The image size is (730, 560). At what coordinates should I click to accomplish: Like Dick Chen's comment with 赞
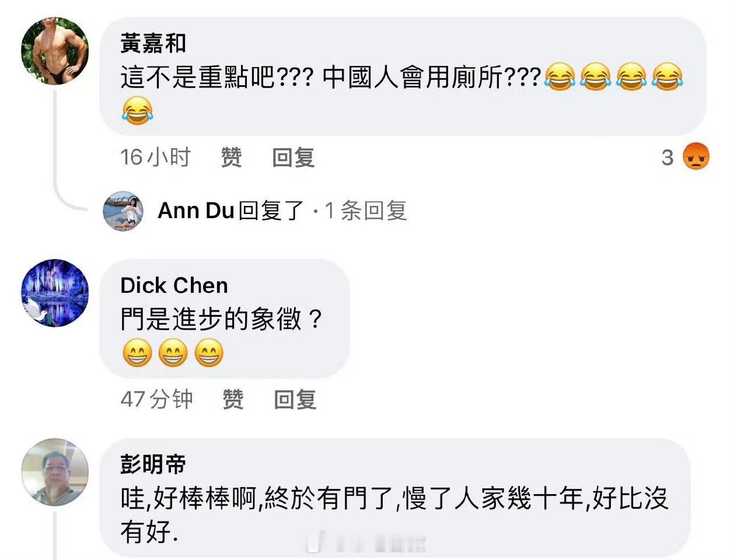pyautogui.click(x=233, y=400)
